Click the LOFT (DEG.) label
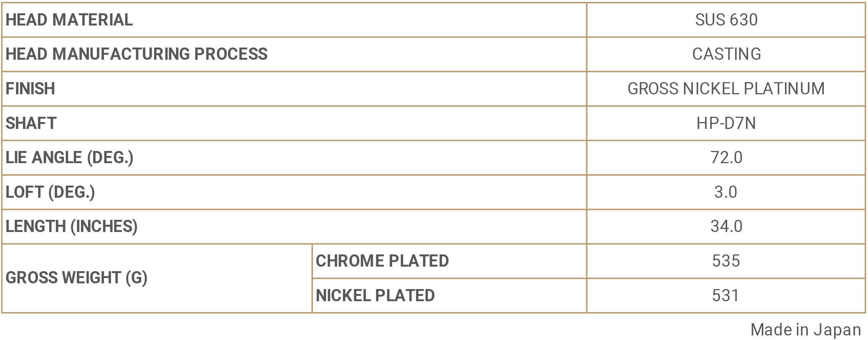 (50, 192)
